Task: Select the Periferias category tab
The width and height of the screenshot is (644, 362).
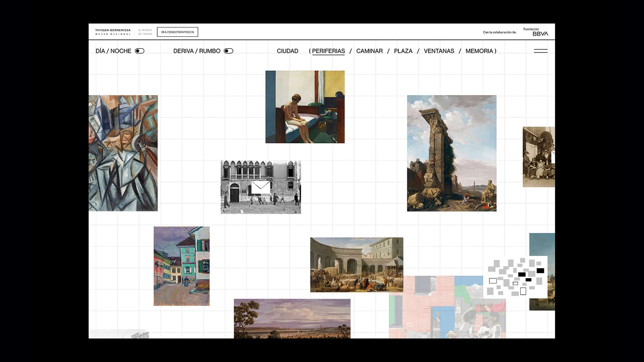Action: (328, 51)
